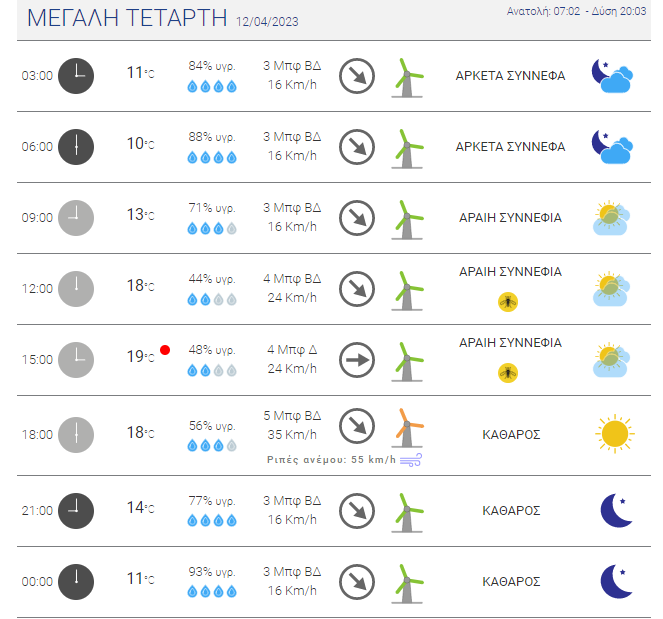Click the green wind turbine at 09:00

[407, 220]
